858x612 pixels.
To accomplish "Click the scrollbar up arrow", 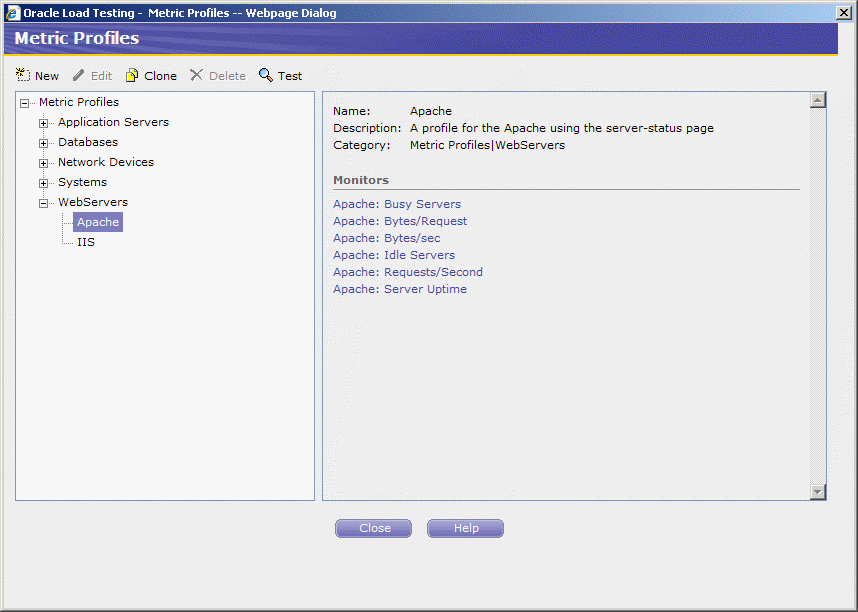I will tap(818, 100).
